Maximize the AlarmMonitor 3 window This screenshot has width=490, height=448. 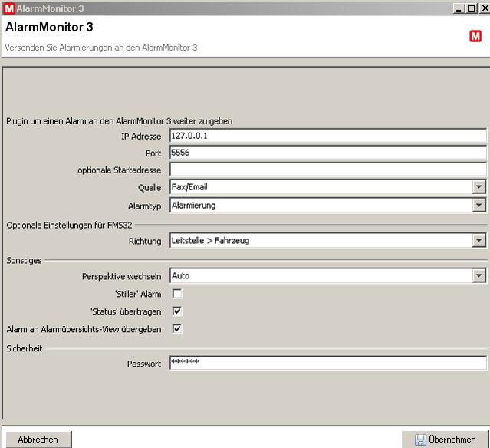coord(469,8)
